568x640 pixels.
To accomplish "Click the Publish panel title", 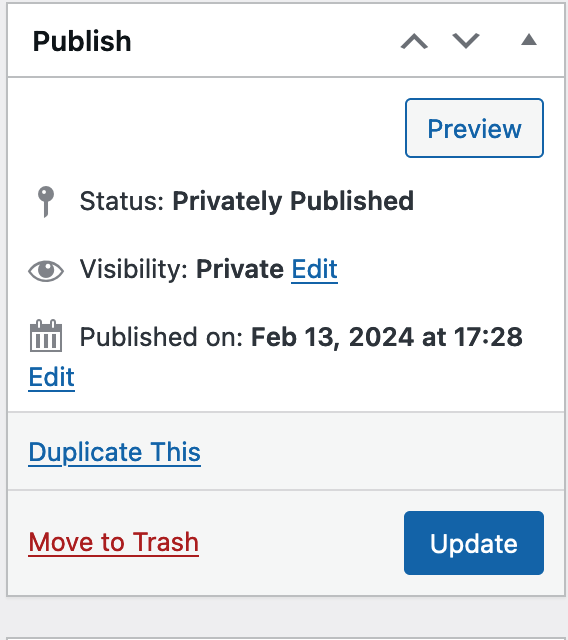I will (x=82, y=42).
